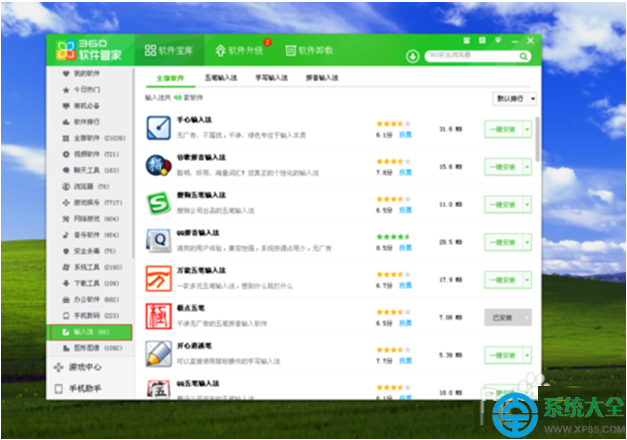Open the 开心逍遥笔 pencil icon
This screenshot has height=440, width=627.
(159, 354)
